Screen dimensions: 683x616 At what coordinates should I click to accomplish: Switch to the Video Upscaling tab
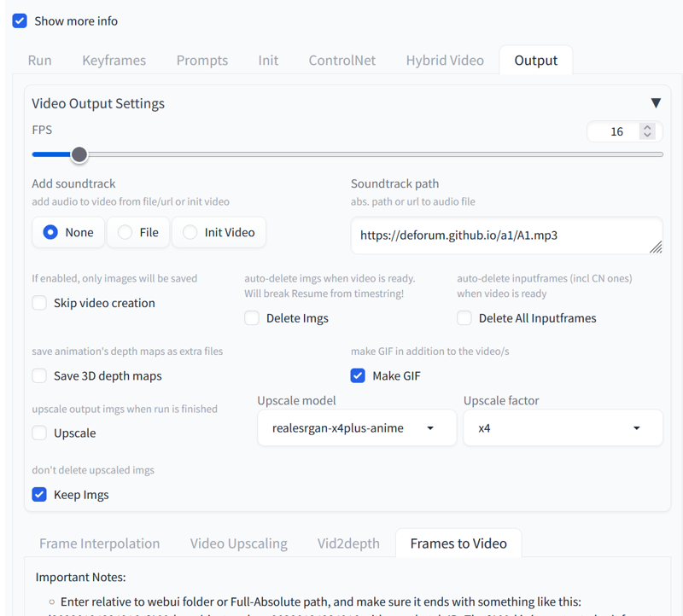point(239,543)
